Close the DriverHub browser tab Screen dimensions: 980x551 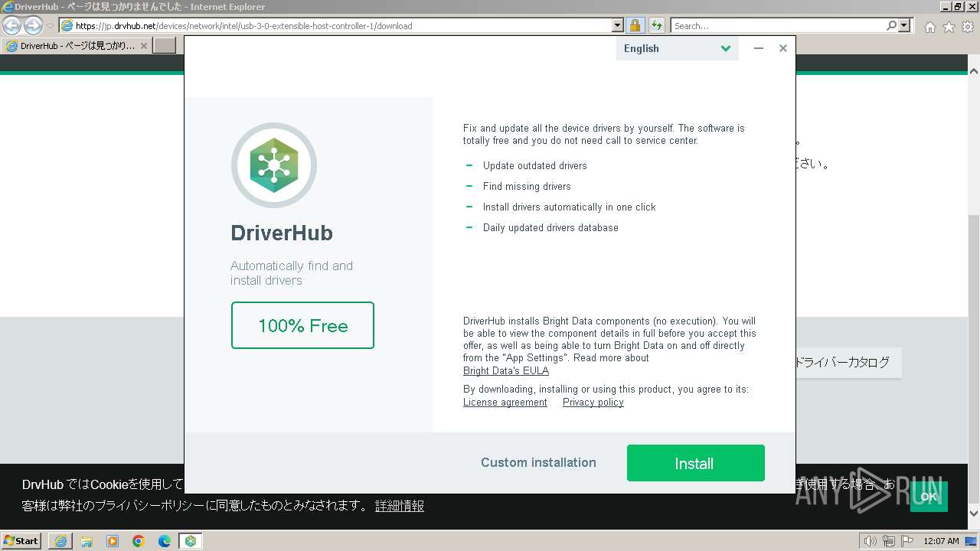pyautogui.click(x=144, y=46)
